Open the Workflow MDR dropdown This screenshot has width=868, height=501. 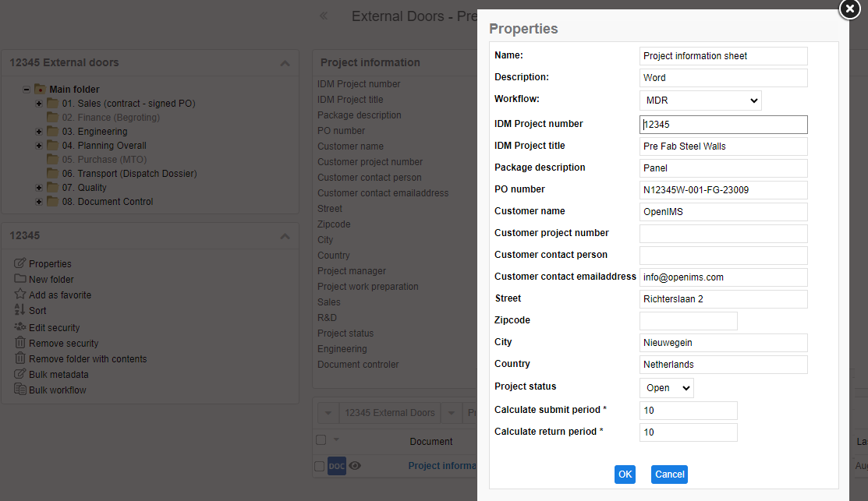pyautogui.click(x=700, y=101)
